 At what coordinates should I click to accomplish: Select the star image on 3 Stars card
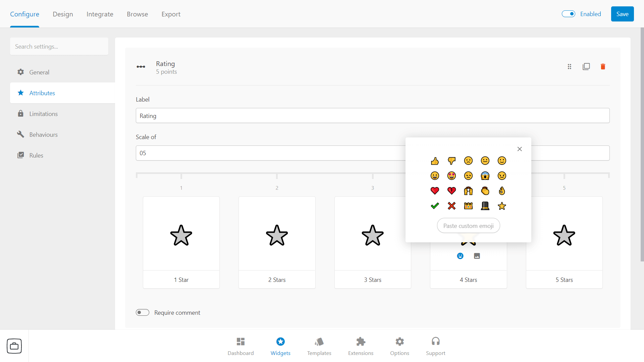pyautogui.click(x=373, y=235)
